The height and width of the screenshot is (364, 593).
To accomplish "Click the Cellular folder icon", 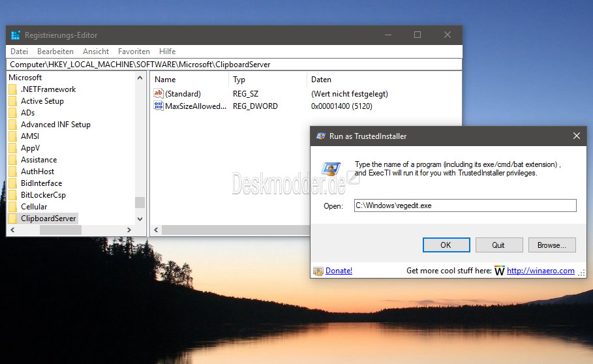I will pos(12,207).
